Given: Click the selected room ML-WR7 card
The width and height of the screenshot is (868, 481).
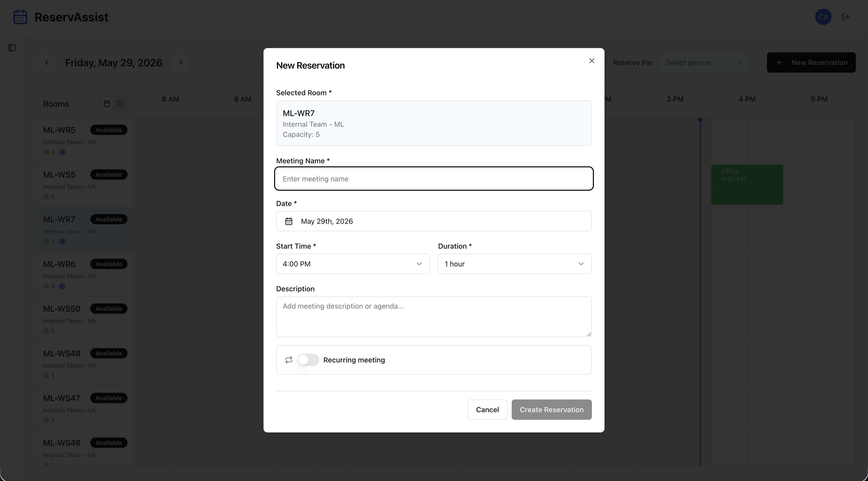Looking at the screenshot, I should (x=434, y=123).
